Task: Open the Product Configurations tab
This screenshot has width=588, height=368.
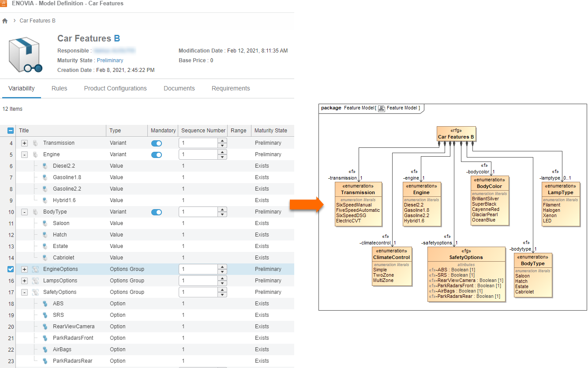Action: [x=115, y=88]
